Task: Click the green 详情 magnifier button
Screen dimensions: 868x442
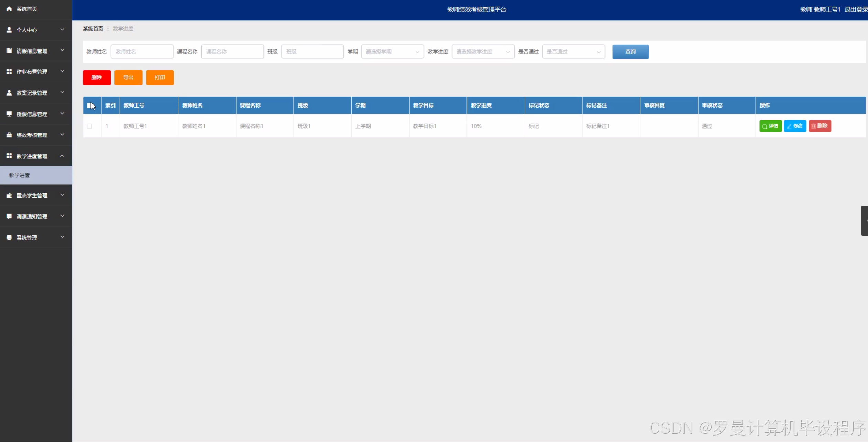Action: point(770,126)
